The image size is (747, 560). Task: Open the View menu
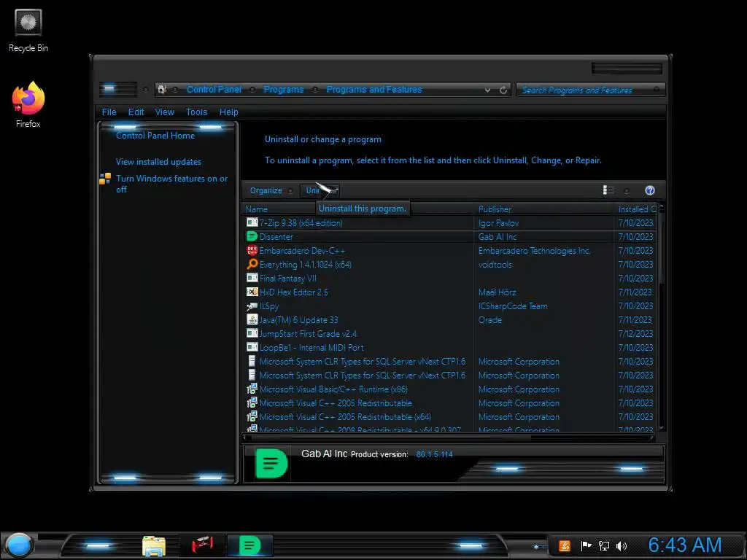[164, 112]
